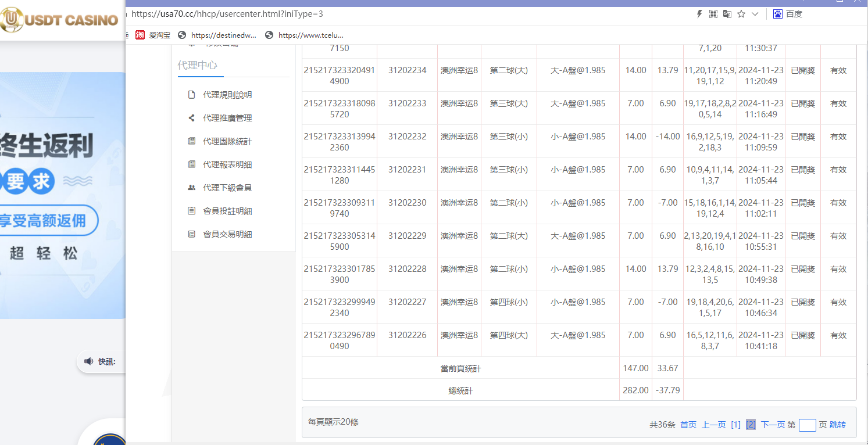Image resolution: width=868 pixels, height=445 pixels.
Task: Click the 代理推廣管理 share icon
Action: 191,118
